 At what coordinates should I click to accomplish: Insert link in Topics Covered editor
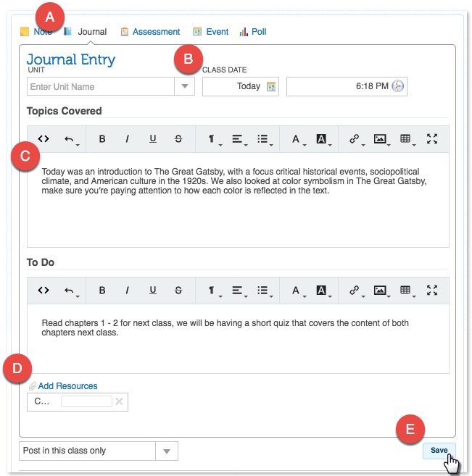pos(355,139)
